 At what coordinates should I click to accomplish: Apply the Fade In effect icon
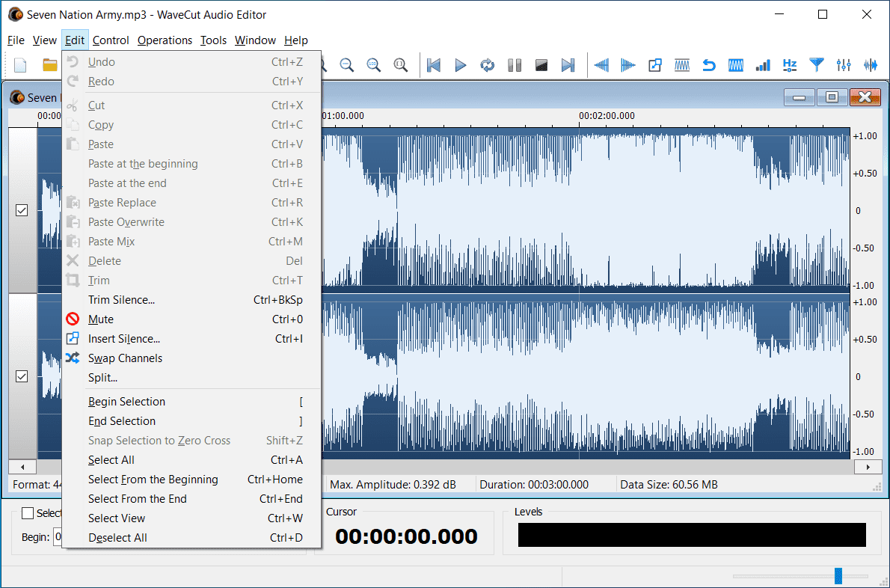pyautogui.click(x=601, y=66)
